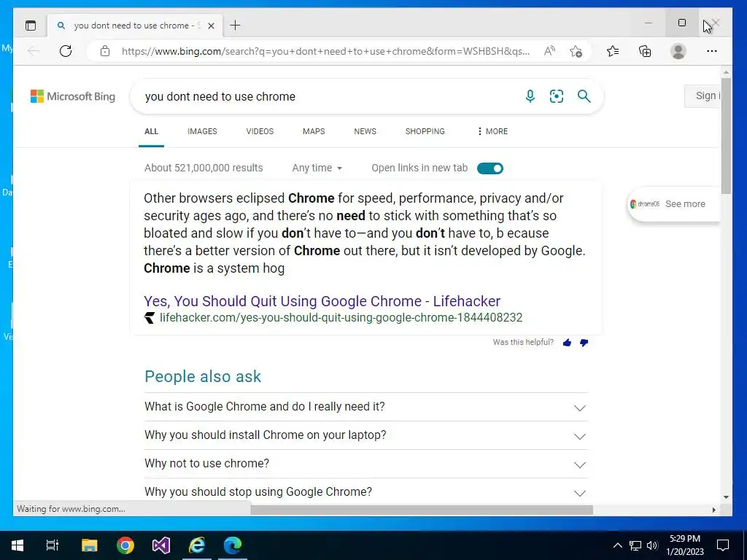The height and width of the screenshot is (560, 747).
Task: Click the magnifier search icon
Action: pos(584,96)
